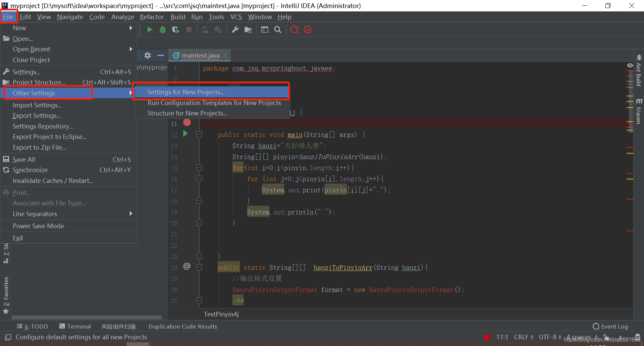Open the Maven side panel
644x346 pixels.
coord(639,111)
